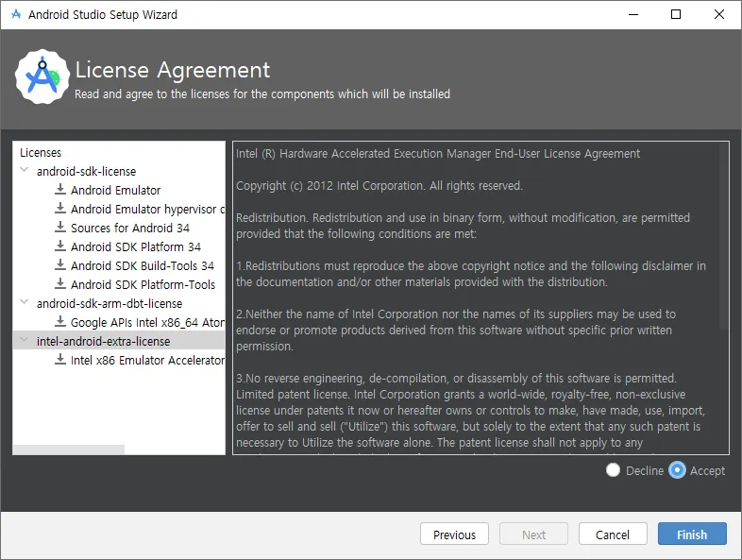Collapse the android-sdk-arm-dbt-license group
The width and height of the screenshot is (742, 560).
pyautogui.click(x=25, y=302)
